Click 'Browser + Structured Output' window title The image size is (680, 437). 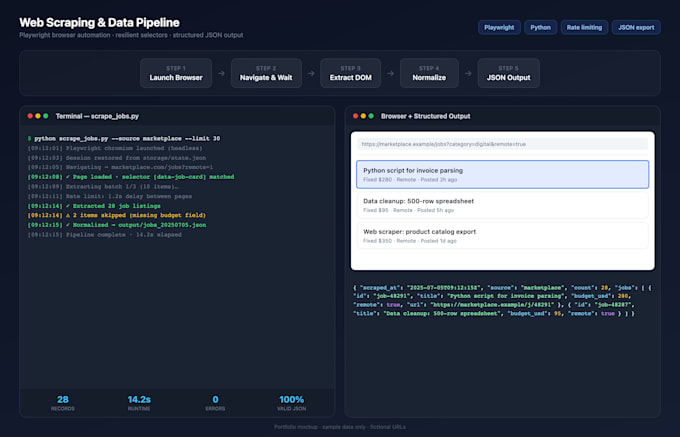(425, 116)
